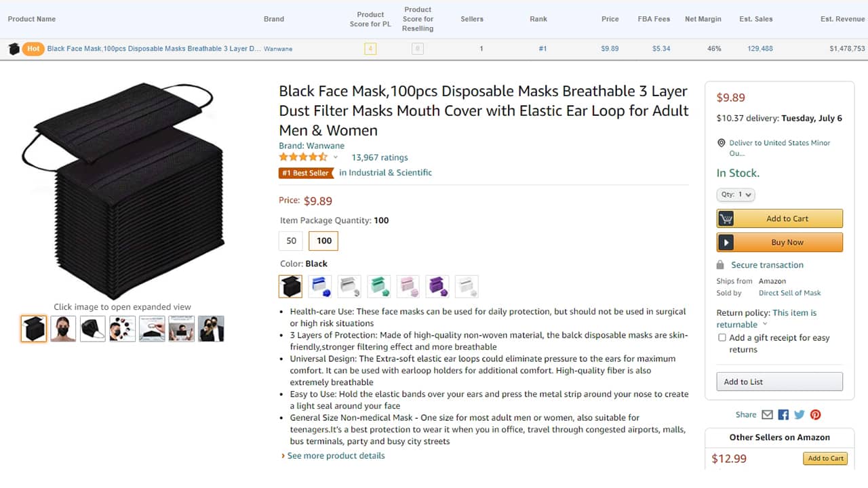
Task: Click the 13,967 ratings link
Action: (379, 157)
